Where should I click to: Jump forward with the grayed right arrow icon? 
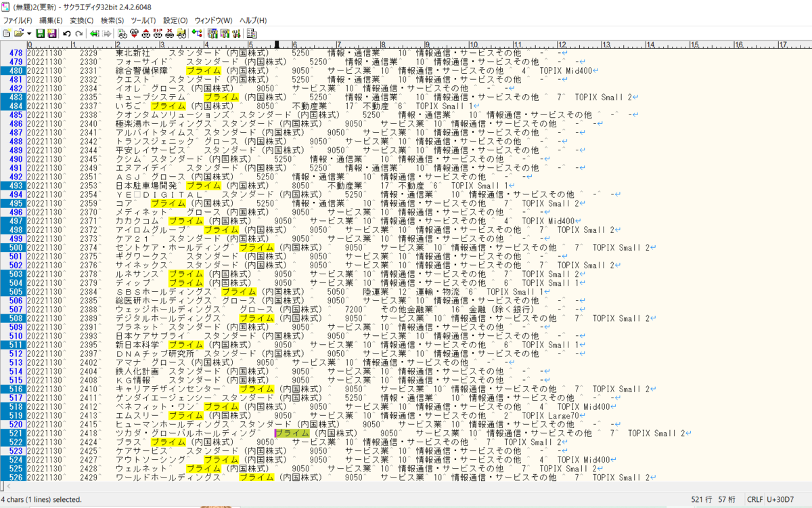(107, 33)
